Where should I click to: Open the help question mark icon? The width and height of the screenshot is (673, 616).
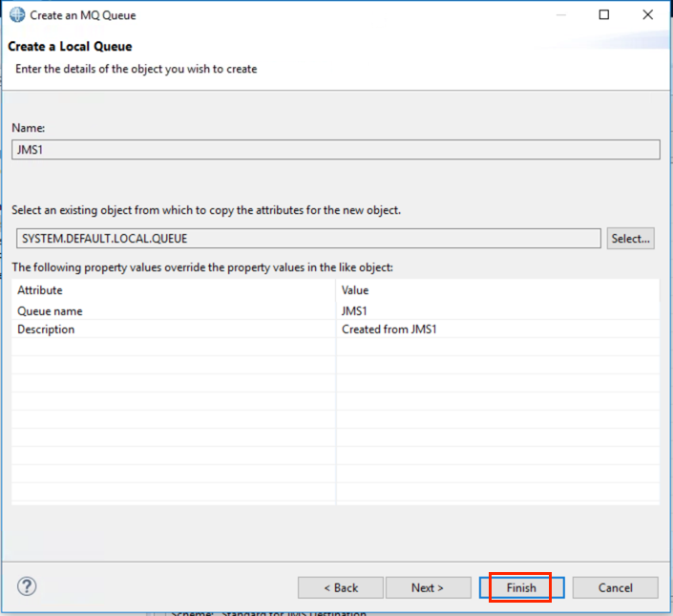click(x=27, y=586)
